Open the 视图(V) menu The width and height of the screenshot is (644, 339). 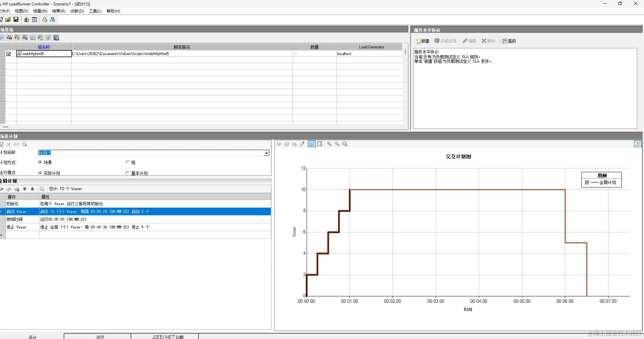click(21, 11)
